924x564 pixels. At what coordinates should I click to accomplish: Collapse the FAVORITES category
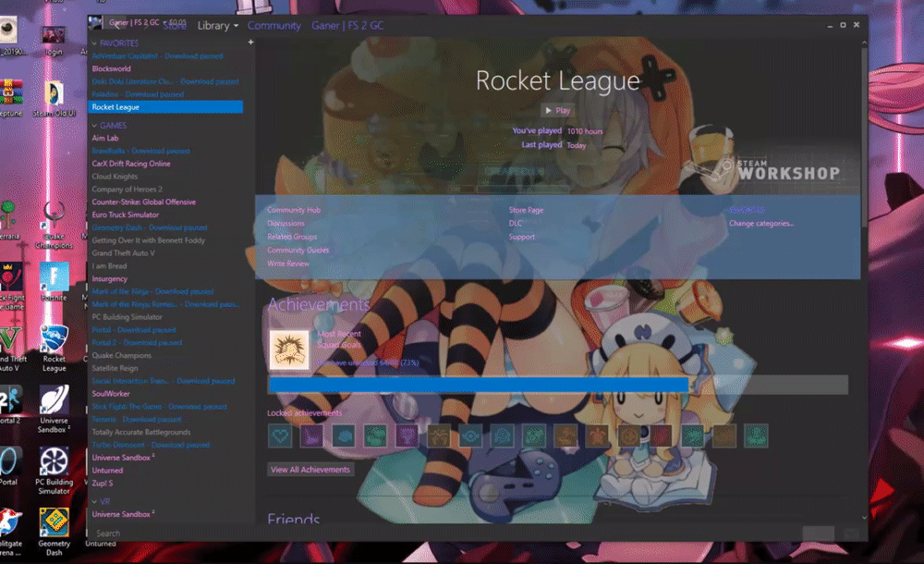coord(94,43)
